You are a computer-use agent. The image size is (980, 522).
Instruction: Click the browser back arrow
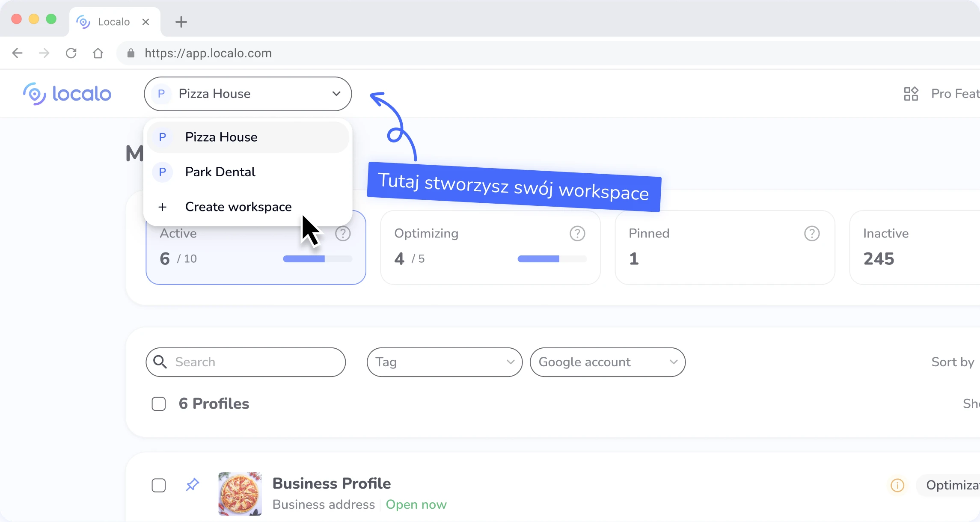point(18,53)
